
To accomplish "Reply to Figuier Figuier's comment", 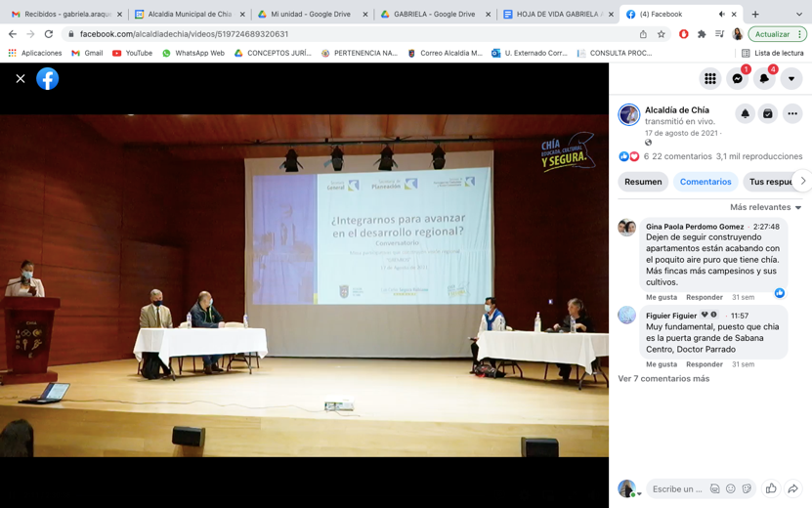I will 705,364.
